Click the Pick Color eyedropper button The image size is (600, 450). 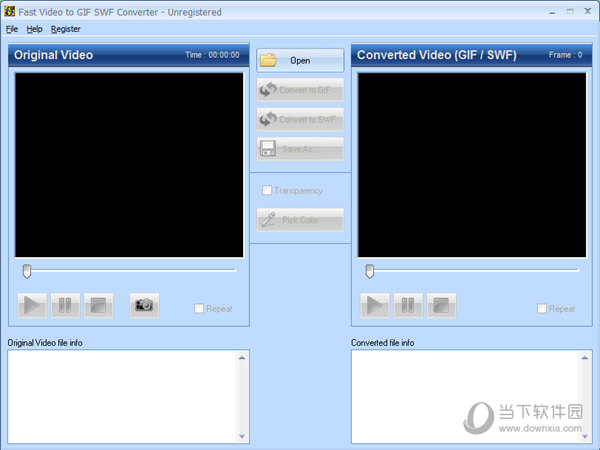point(300,220)
